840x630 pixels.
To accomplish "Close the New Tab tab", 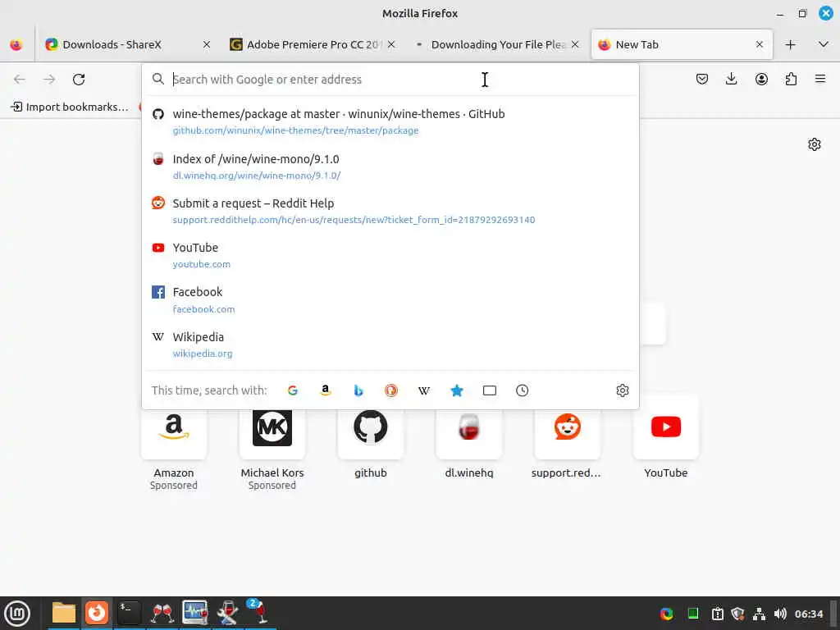I will tap(759, 44).
